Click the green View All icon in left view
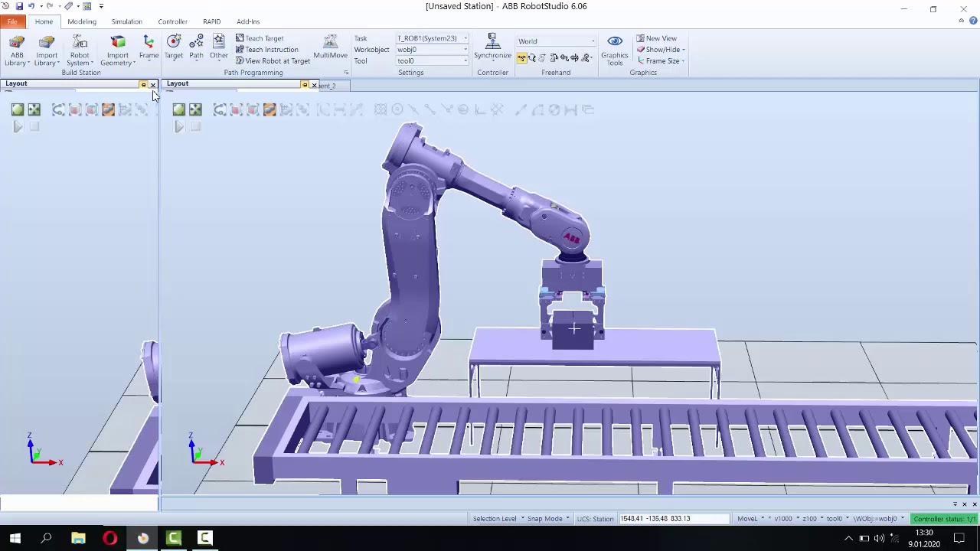 18,110
